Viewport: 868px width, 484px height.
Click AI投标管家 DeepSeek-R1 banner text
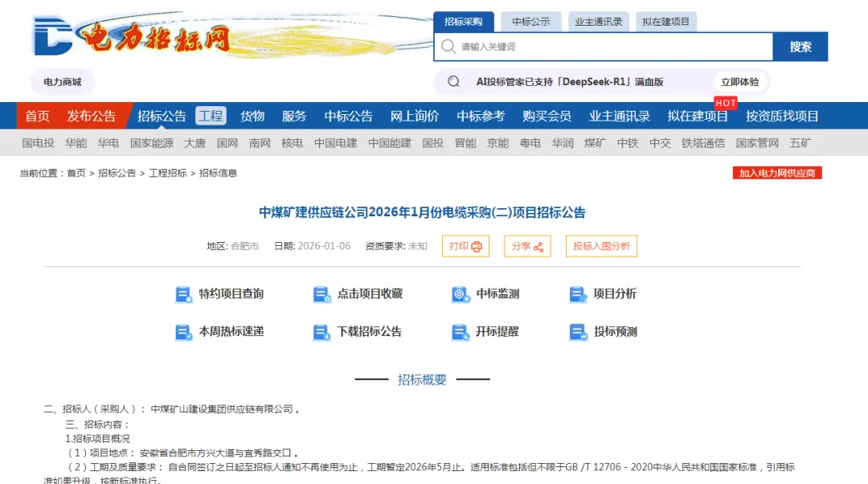click(x=570, y=82)
